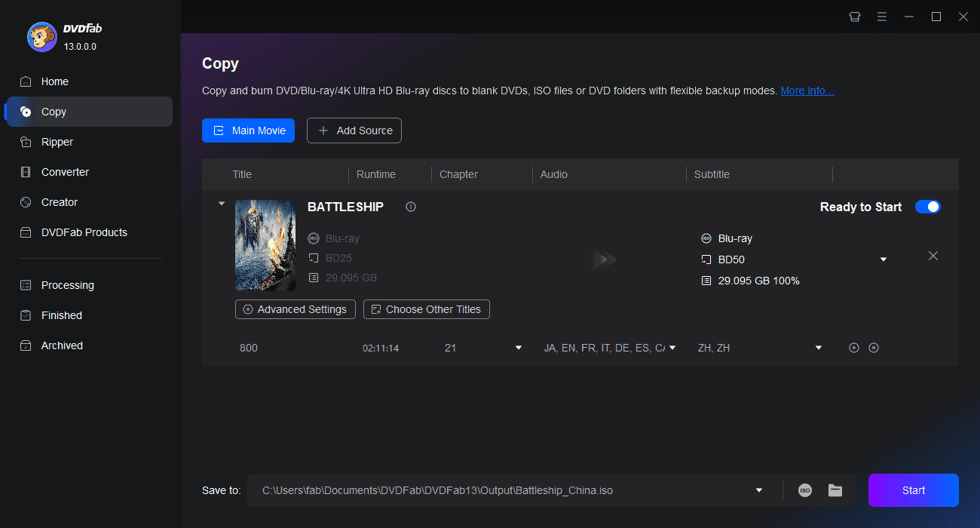Viewport: 980px width, 528px height.
Task: Open the BD50 output size dropdown
Action: [884, 259]
